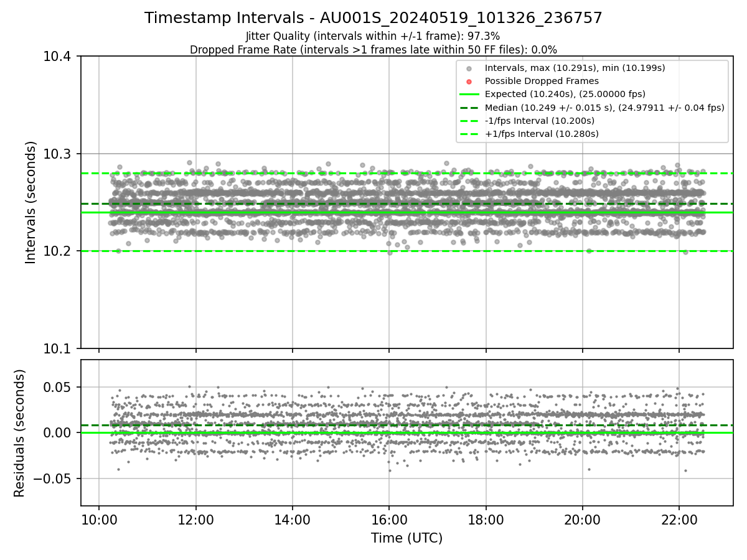This screenshot has height=560, width=747.
Task: Click the 10.2 y-axis tick label
Action: 59,251
